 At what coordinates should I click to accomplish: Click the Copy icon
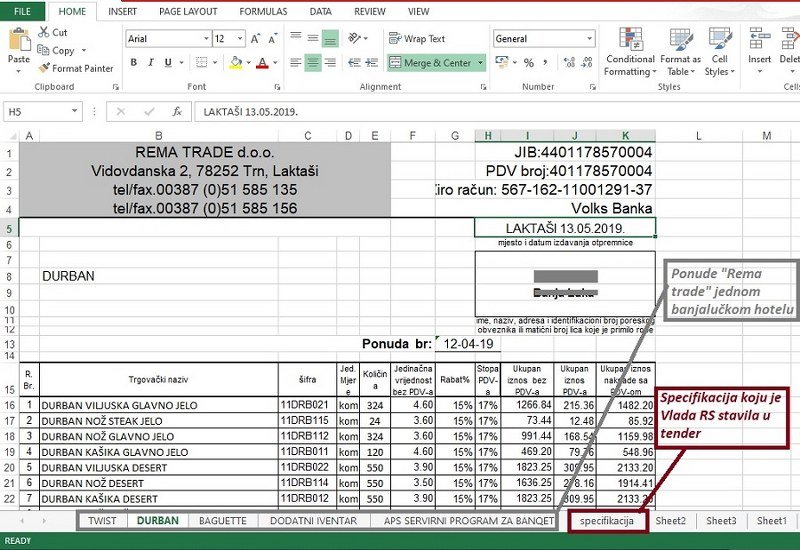point(43,50)
